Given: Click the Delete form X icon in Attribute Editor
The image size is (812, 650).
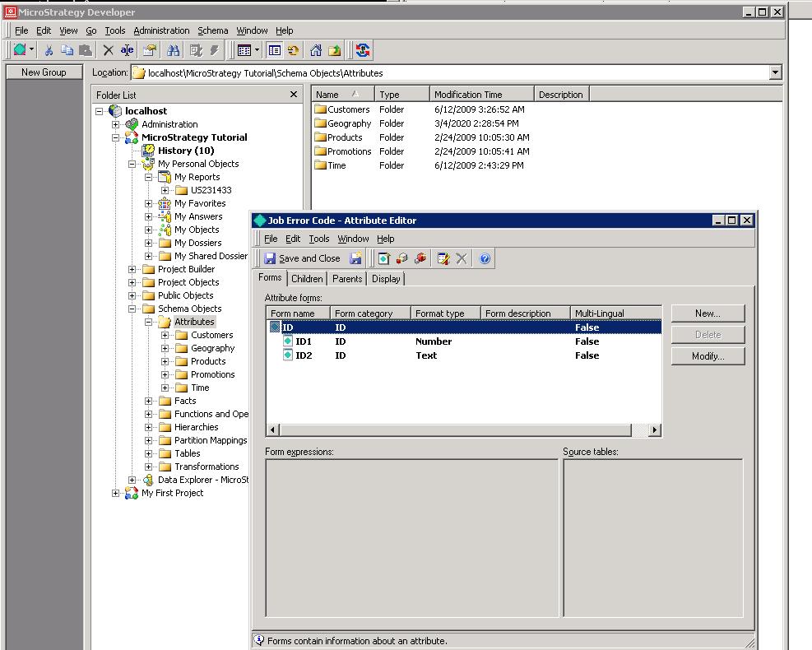Looking at the screenshot, I should (x=462, y=258).
